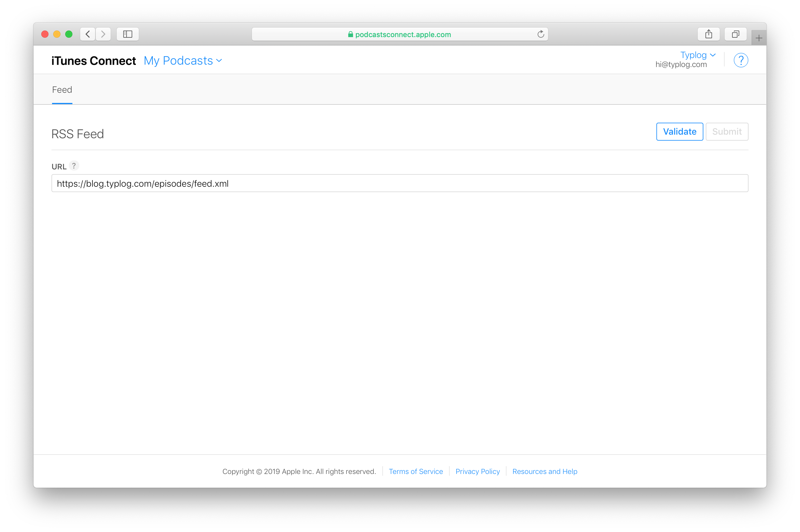
Task: Click the Submit button to submit podcast
Action: [726, 131]
